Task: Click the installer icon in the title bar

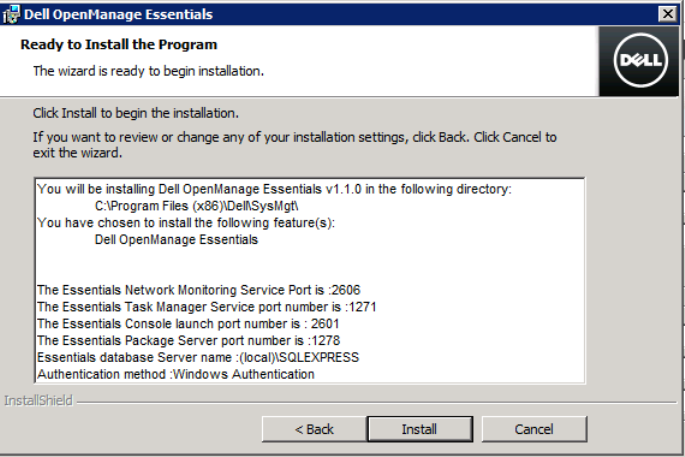Action: coord(11,14)
